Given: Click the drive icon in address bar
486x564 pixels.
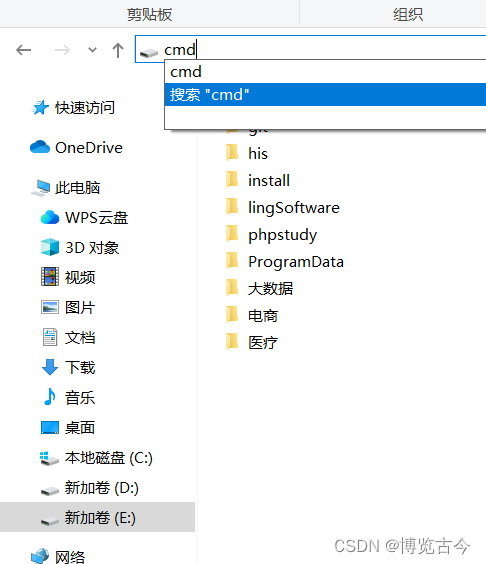Looking at the screenshot, I should pos(149,53).
